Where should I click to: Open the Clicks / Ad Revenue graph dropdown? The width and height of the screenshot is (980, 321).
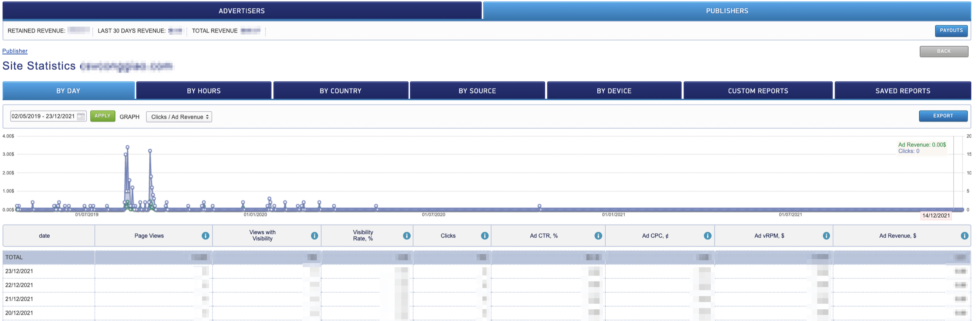point(179,117)
